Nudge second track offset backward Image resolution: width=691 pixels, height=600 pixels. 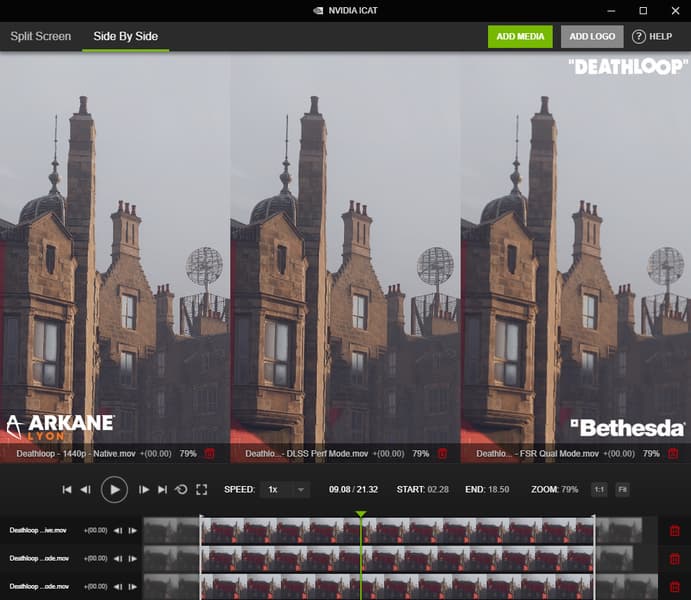pyautogui.click(x=118, y=559)
